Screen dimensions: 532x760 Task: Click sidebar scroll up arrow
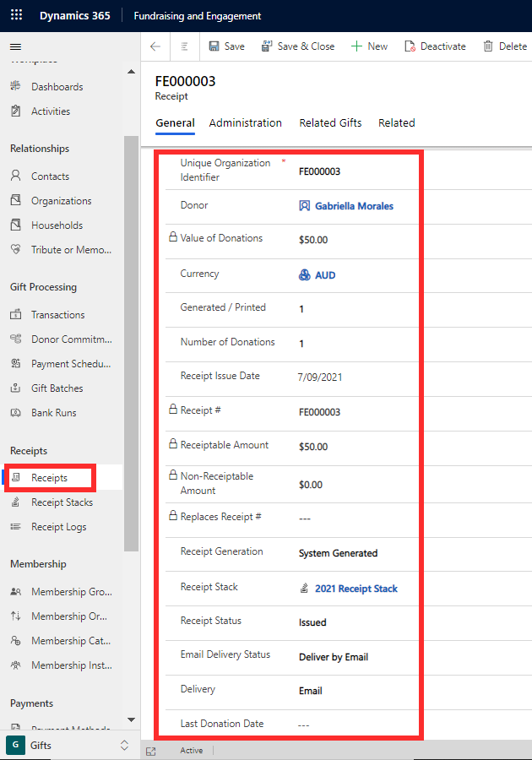(x=131, y=72)
